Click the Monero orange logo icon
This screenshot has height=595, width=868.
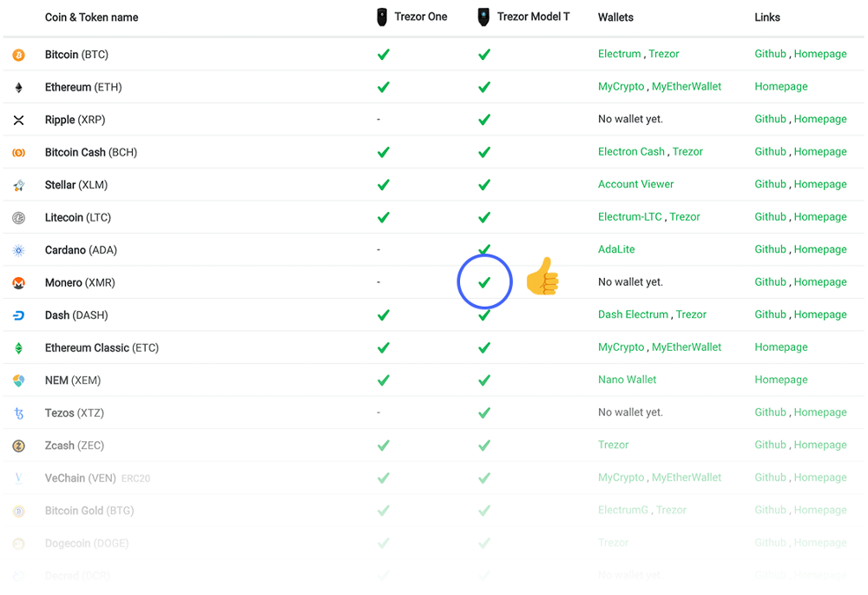[18, 283]
